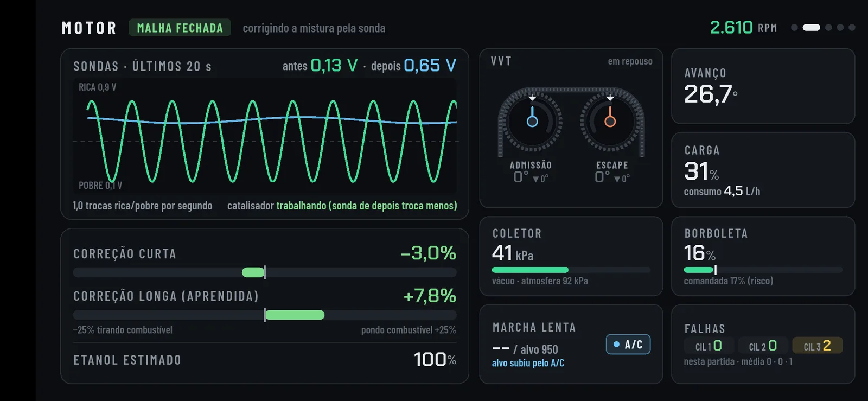This screenshot has height=401, width=868.
Task: Select the "-- / alvo 950" idle reading
Action: tap(525, 349)
